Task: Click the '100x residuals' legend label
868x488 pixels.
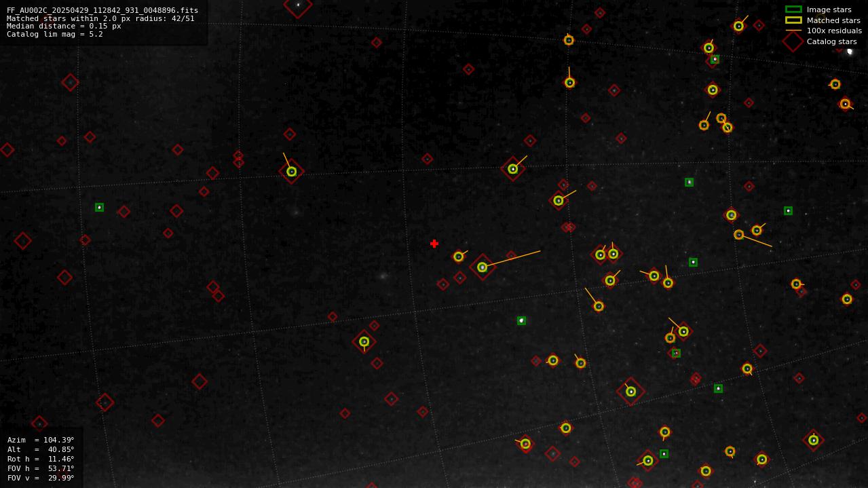Action: 834,31
